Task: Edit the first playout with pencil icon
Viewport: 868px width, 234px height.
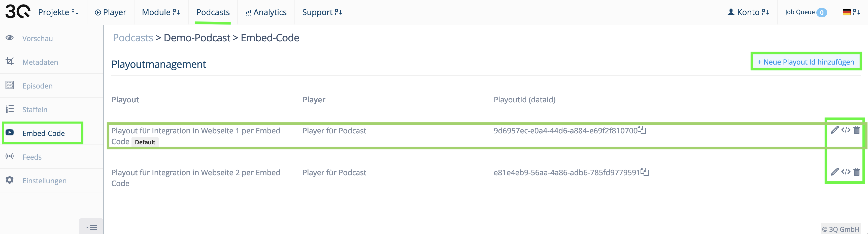Action: click(x=834, y=130)
